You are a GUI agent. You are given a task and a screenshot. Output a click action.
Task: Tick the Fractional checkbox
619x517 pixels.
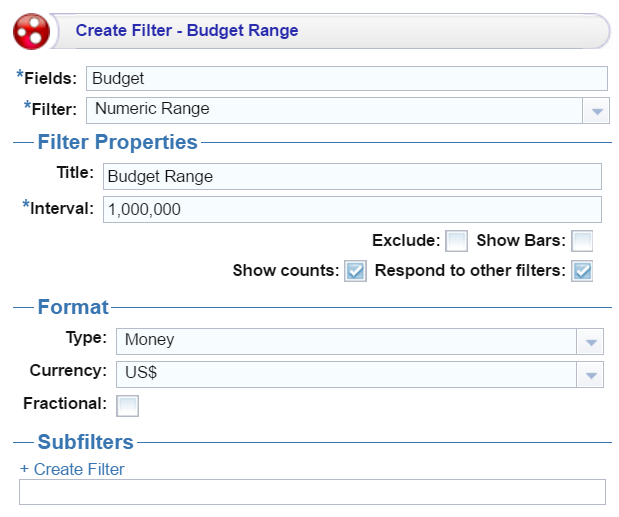[128, 405]
